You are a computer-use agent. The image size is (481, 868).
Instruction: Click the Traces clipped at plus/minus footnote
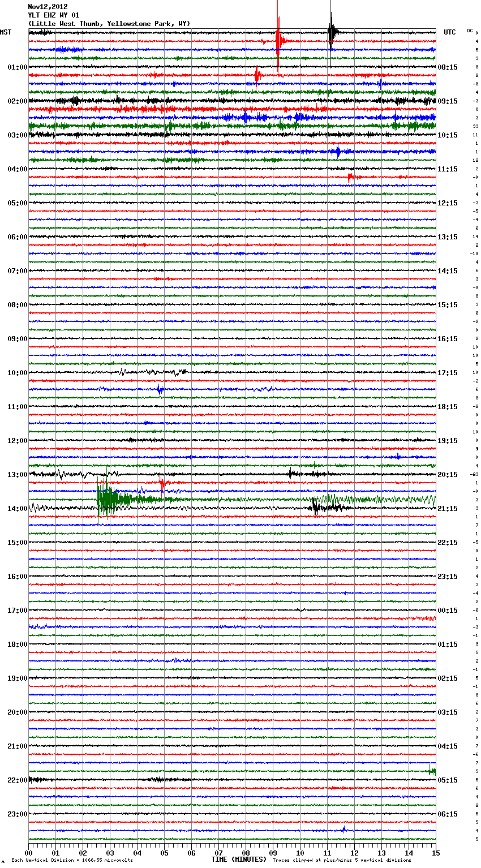pyautogui.click(x=342, y=860)
